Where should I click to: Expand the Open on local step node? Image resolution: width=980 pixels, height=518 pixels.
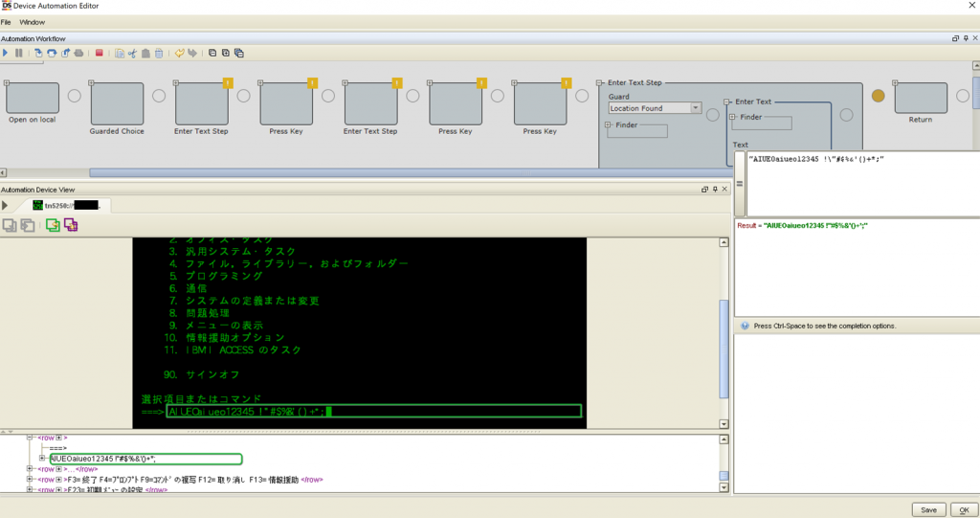pos(7,83)
